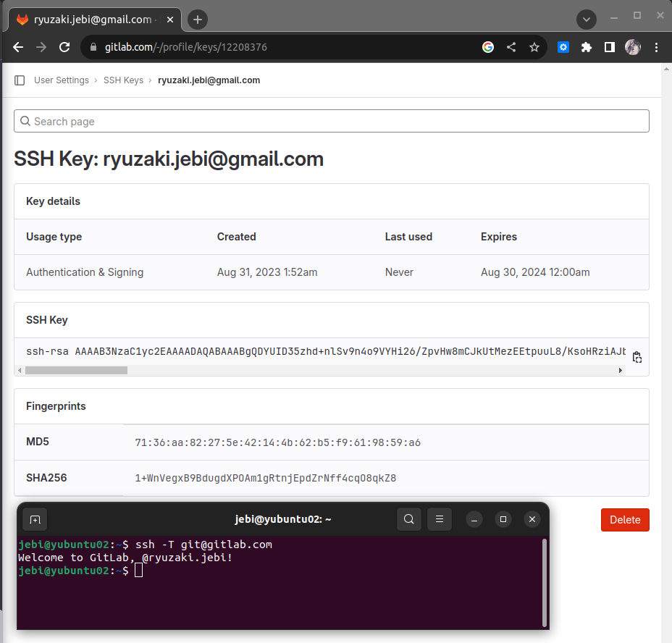672x643 pixels.
Task: Select the ryuzaki.jebi@gmail.com browser tab
Action: (95, 20)
